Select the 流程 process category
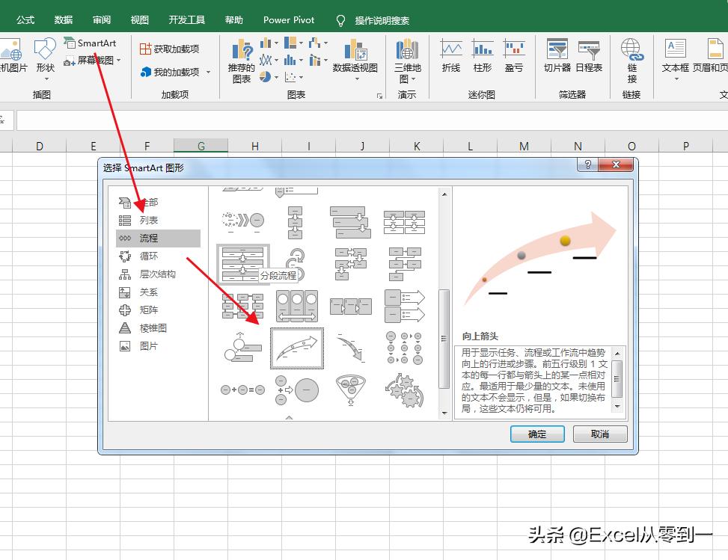Image resolution: width=728 pixels, height=560 pixels. coord(149,238)
